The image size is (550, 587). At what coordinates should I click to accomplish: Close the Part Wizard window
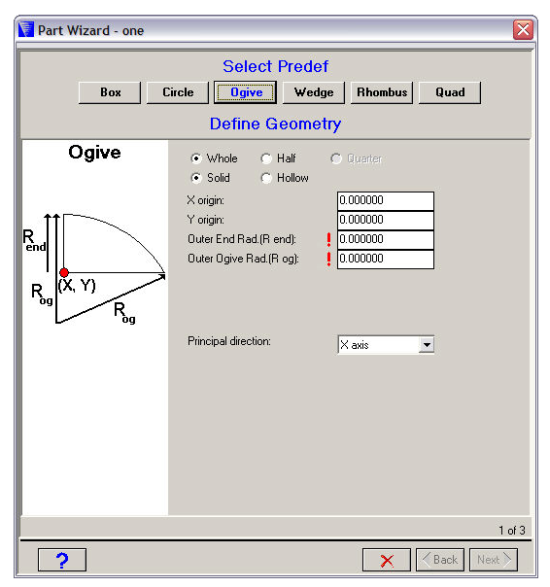523,30
